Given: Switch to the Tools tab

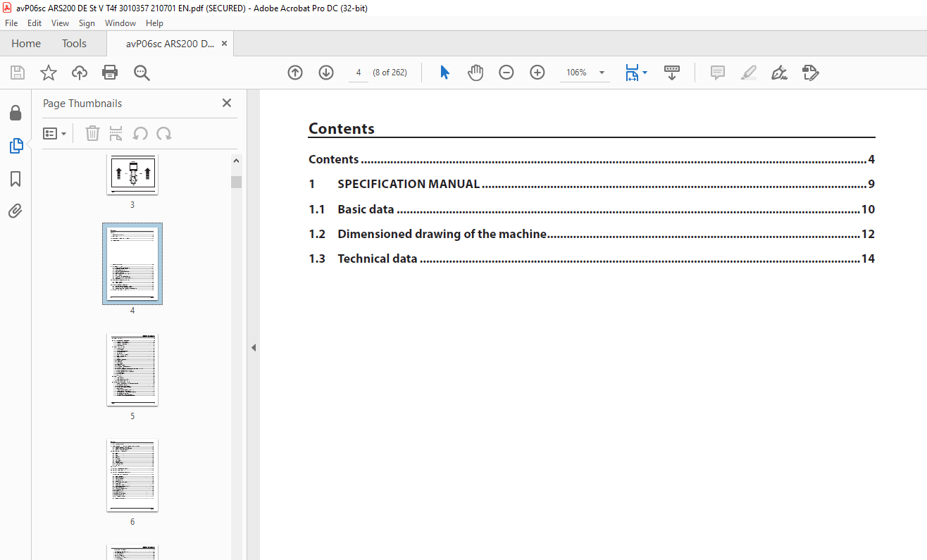Looking at the screenshot, I should pos(74,44).
